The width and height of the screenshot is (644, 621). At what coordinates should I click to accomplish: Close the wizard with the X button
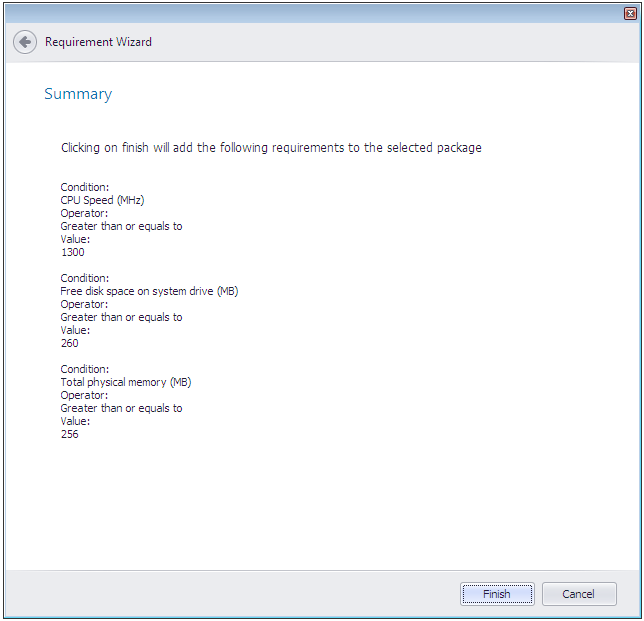[x=630, y=12]
